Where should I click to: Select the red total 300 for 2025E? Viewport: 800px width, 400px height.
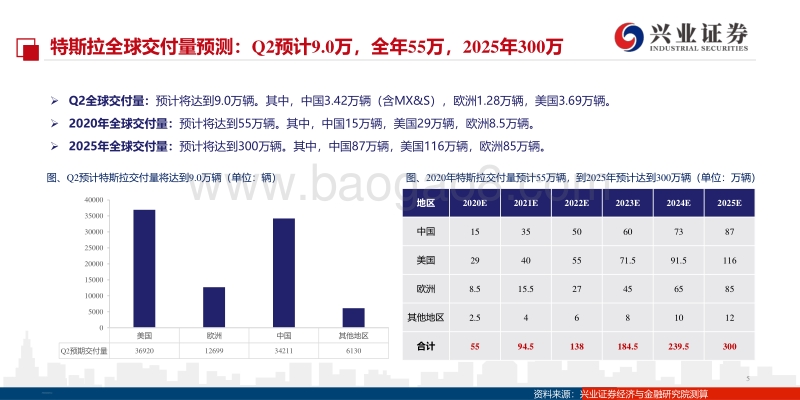(730, 346)
